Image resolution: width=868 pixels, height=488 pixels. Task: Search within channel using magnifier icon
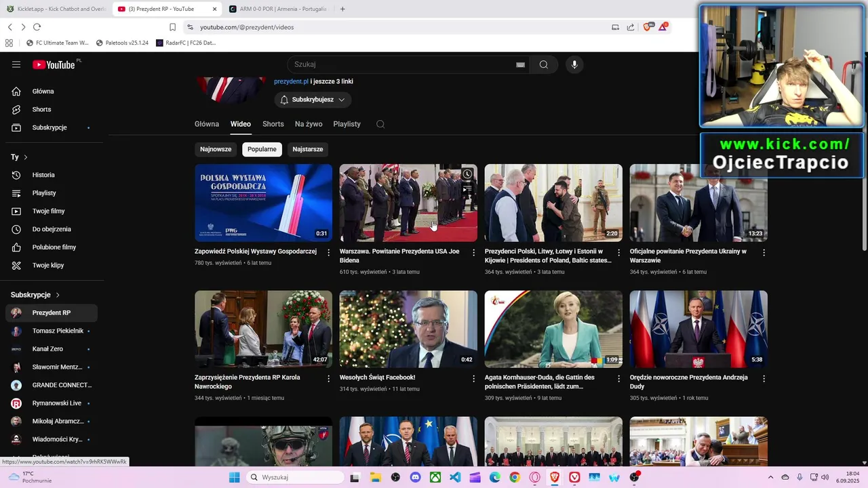click(x=380, y=124)
